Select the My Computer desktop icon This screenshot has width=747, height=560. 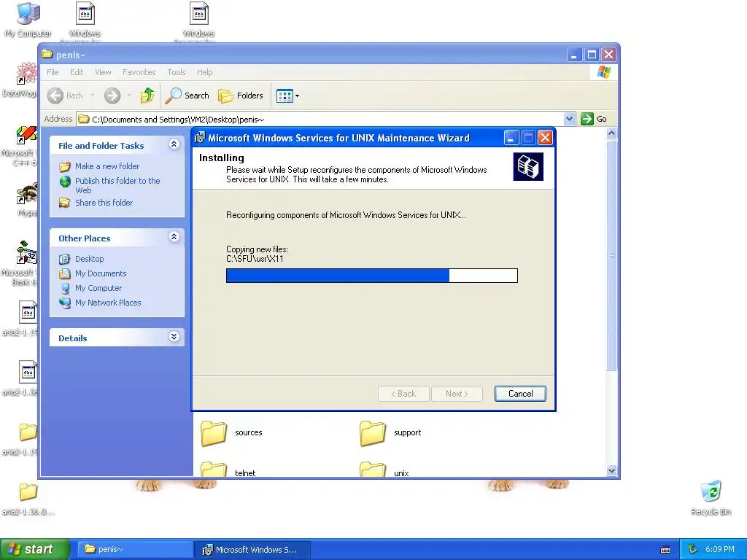28,20
